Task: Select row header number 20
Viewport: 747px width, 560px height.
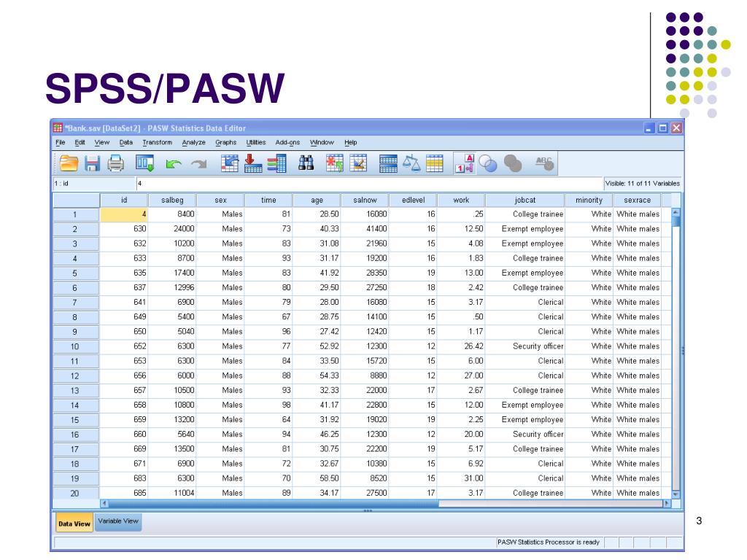Action: (75, 494)
